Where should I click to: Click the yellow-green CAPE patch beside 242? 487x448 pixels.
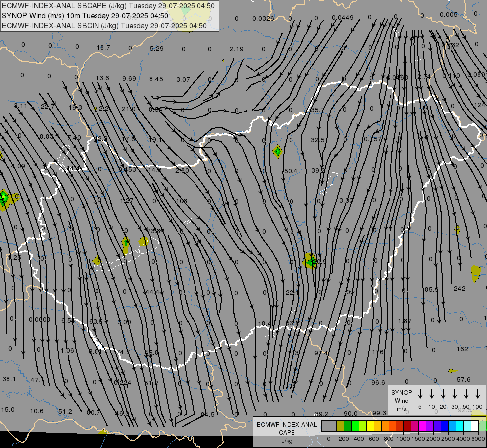476,274
